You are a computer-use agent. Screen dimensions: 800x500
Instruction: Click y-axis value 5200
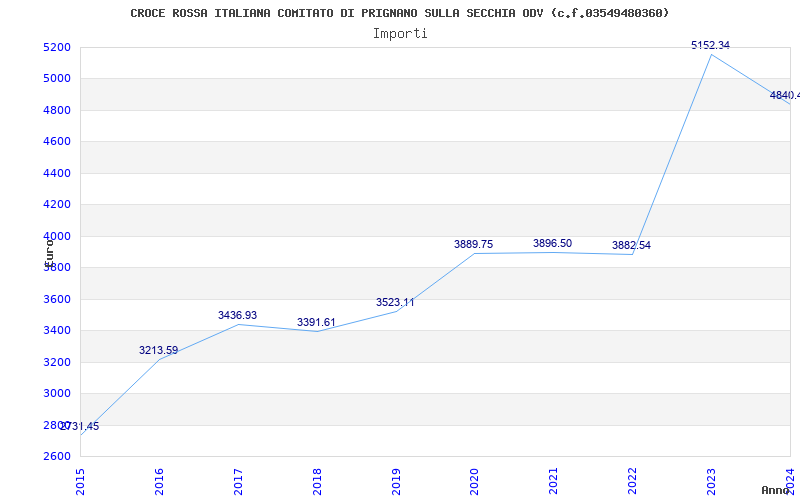[56, 47]
